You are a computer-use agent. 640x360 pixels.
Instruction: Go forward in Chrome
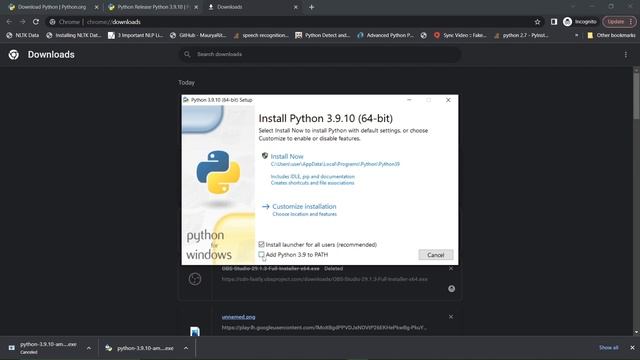click(x=22, y=22)
